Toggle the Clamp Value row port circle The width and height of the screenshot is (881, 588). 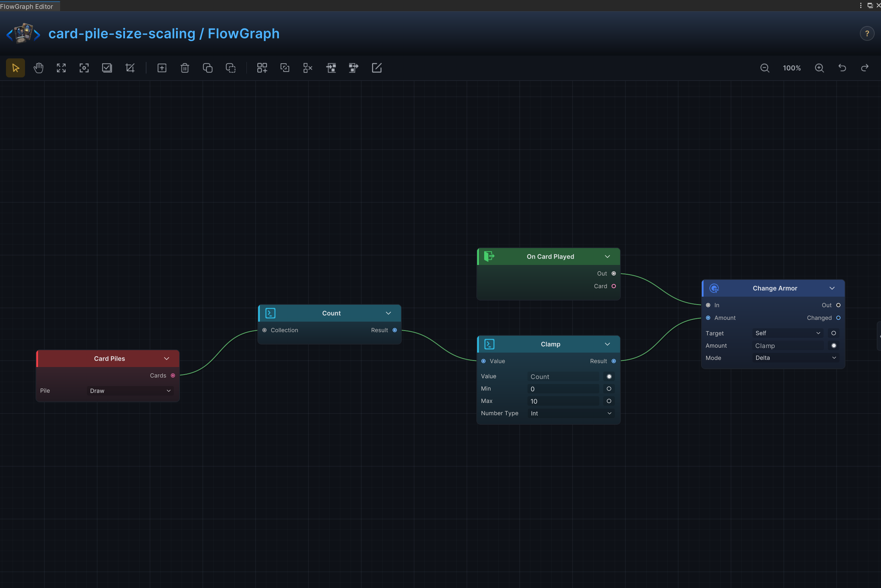609,377
